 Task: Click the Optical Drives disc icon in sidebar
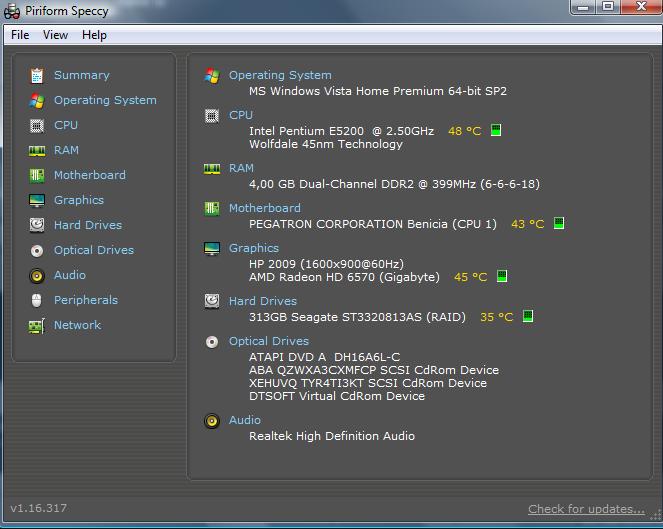37,251
